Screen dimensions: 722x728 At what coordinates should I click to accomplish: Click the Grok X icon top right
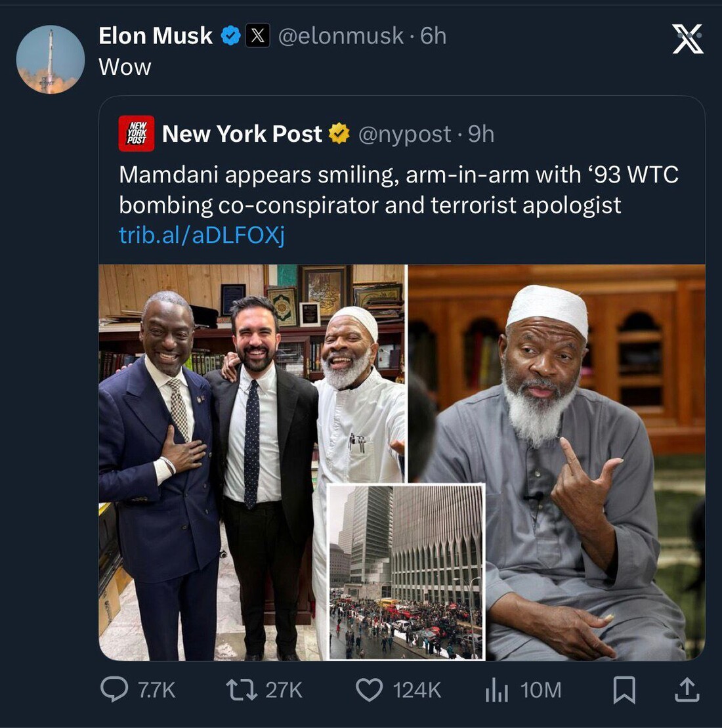click(x=687, y=39)
